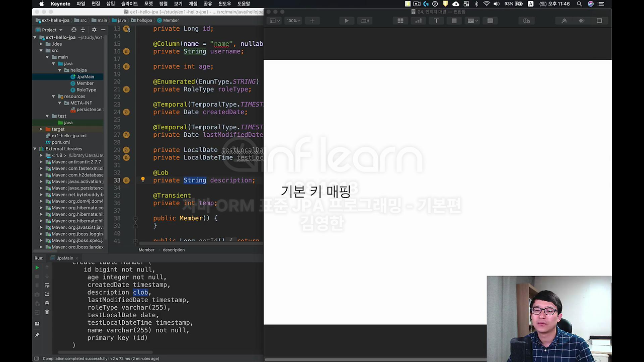Click the light bulb intention icon at line 33
644x362 pixels.
click(143, 179)
